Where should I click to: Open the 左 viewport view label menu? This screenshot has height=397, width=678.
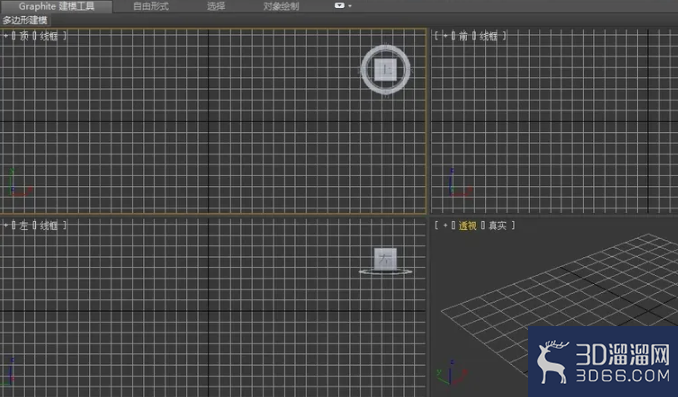click(x=24, y=225)
